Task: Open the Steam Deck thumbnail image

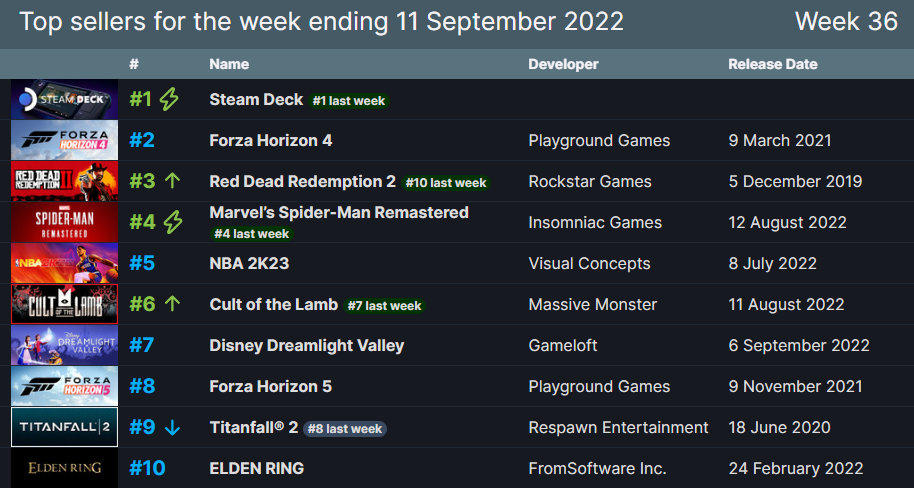Action: [64, 99]
